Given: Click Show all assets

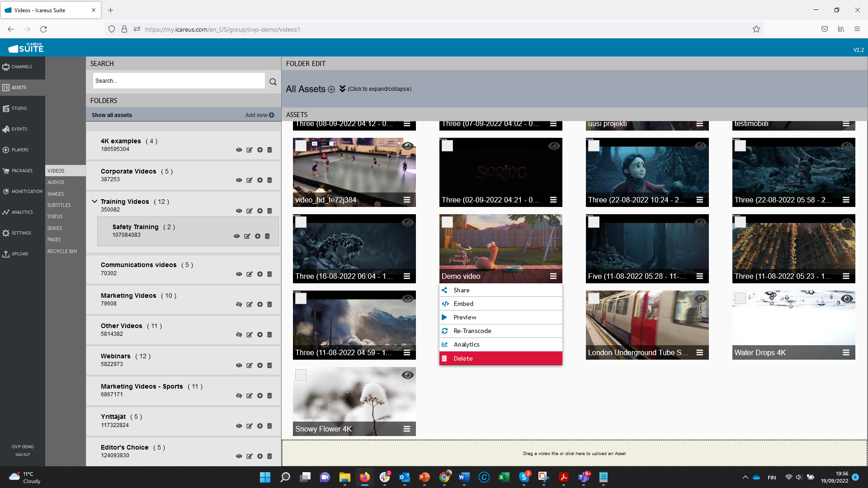Looking at the screenshot, I should (112, 115).
